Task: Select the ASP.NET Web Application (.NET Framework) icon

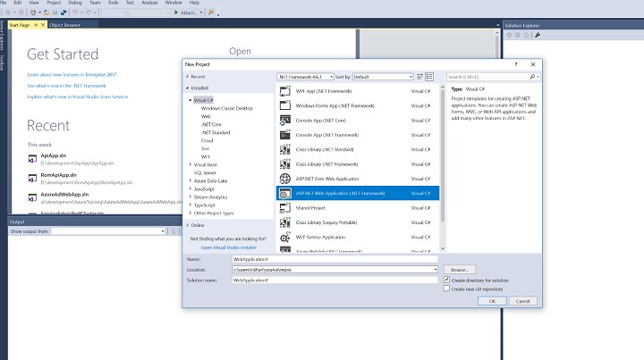Action: point(285,193)
